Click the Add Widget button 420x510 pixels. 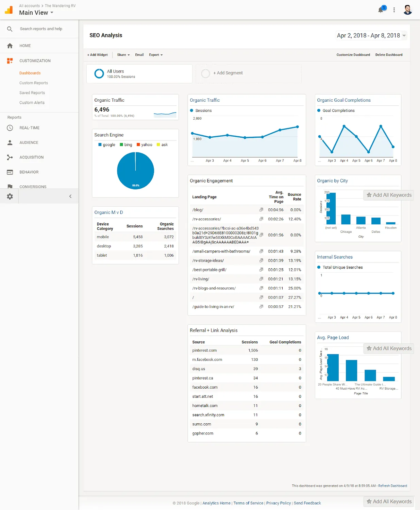(98, 55)
